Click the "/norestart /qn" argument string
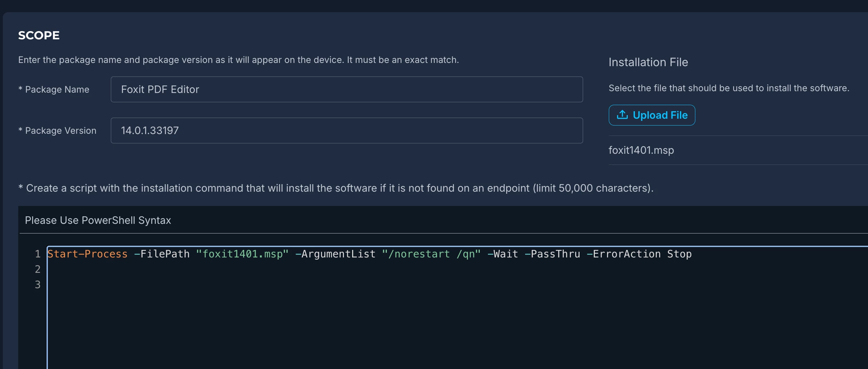This screenshot has height=369, width=868. [x=431, y=254]
